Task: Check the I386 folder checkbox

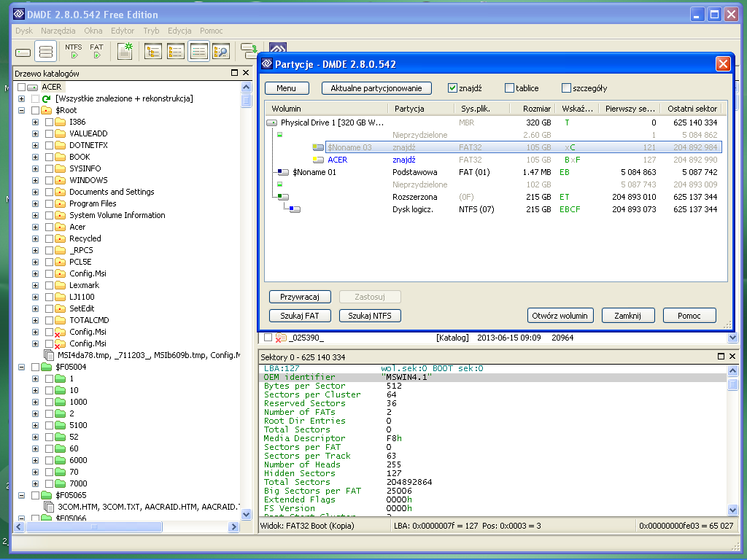Action: [49, 122]
